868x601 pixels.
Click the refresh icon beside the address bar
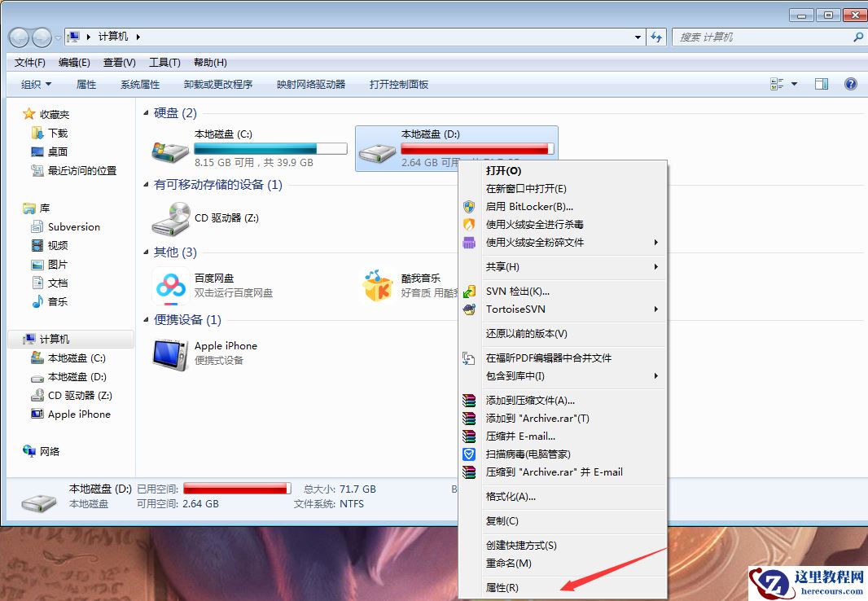pyautogui.click(x=656, y=37)
